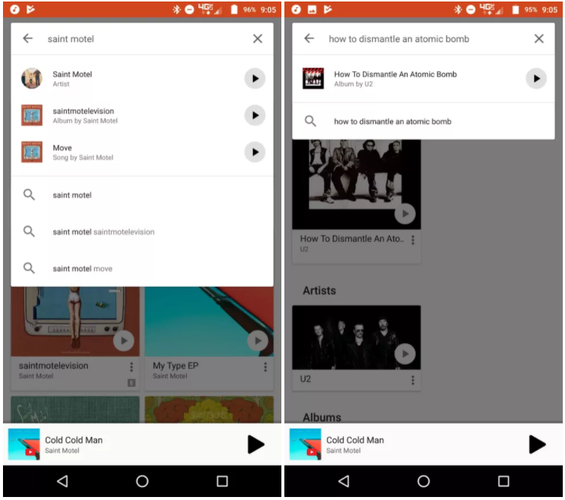
Task: Play the saintmotelevision album suggestion
Action: [255, 115]
